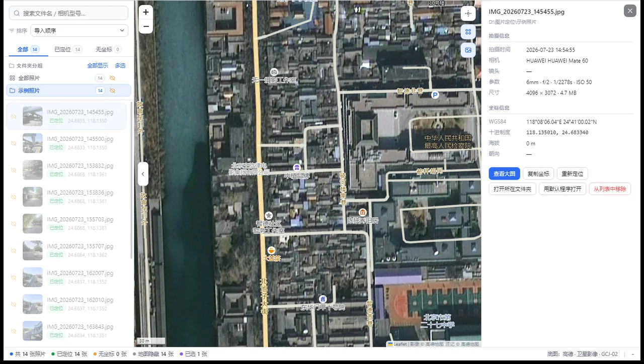Click the 复制坐标 button
644x364 pixels.
(x=538, y=174)
